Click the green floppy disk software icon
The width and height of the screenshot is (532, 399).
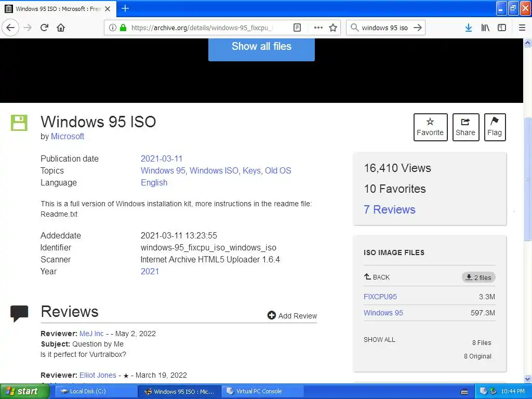coord(19,123)
